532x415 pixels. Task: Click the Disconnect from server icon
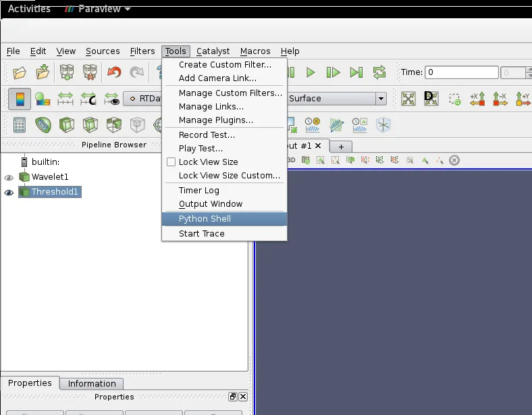pyautogui.click(x=90, y=72)
